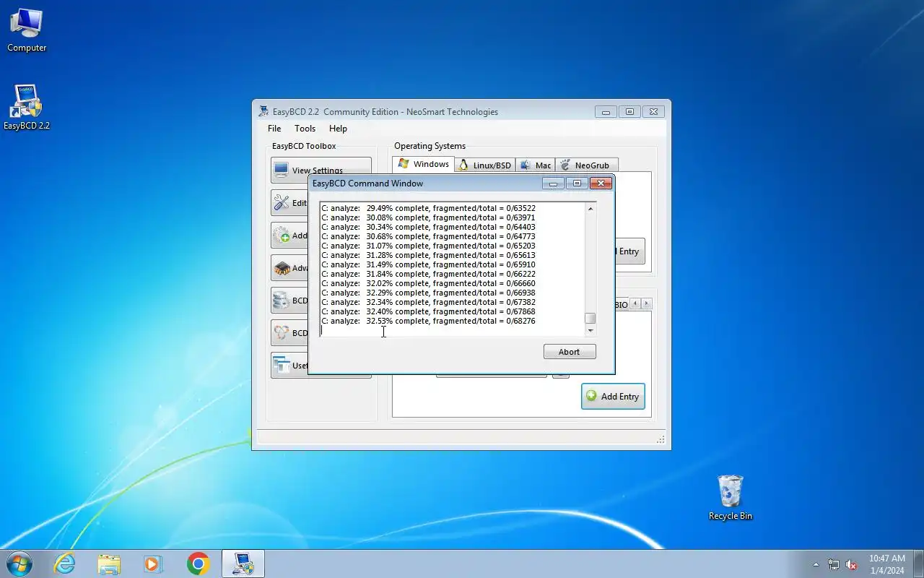Image resolution: width=924 pixels, height=578 pixels.
Task: Launch Google Chrome from taskbar
Action: [x=198, y=564]
